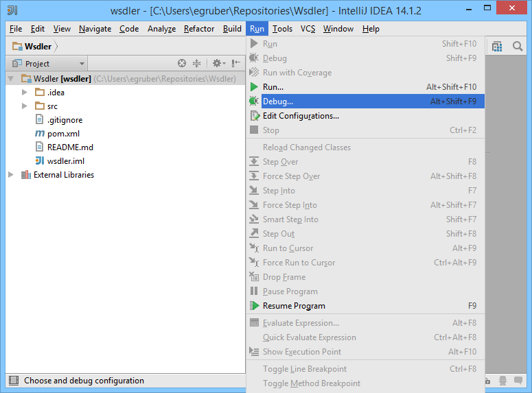Screen dimensions: 532x393
Task: Click the Debug... bug icon
Action: point(254,101)
